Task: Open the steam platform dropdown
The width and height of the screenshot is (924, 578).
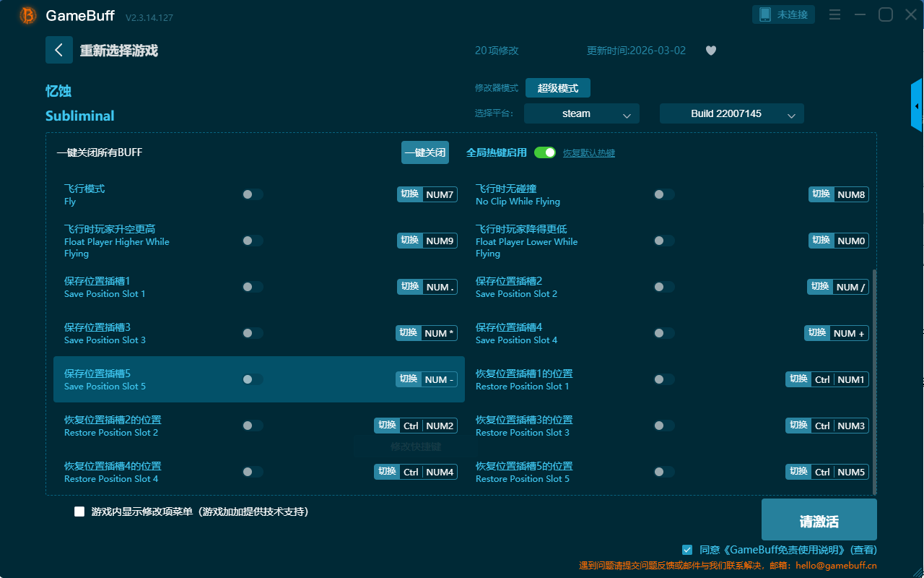Action: 581,113
